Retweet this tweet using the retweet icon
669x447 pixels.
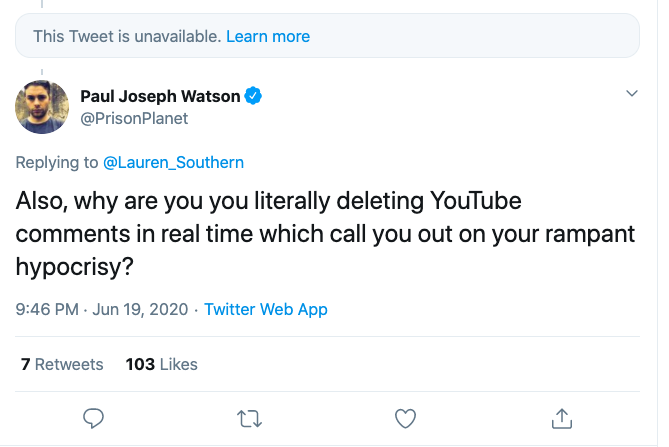(x=249, y=416)
